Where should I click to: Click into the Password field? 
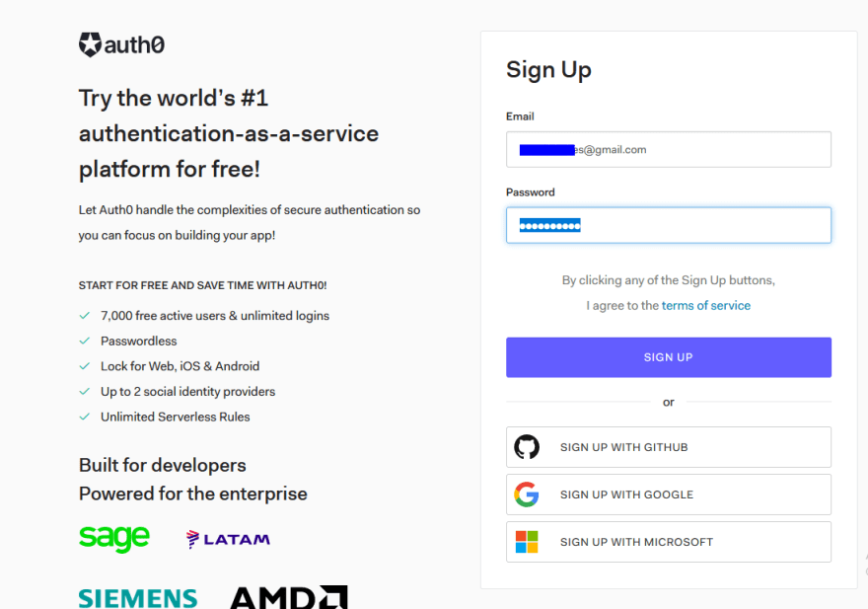pos(668,225)
